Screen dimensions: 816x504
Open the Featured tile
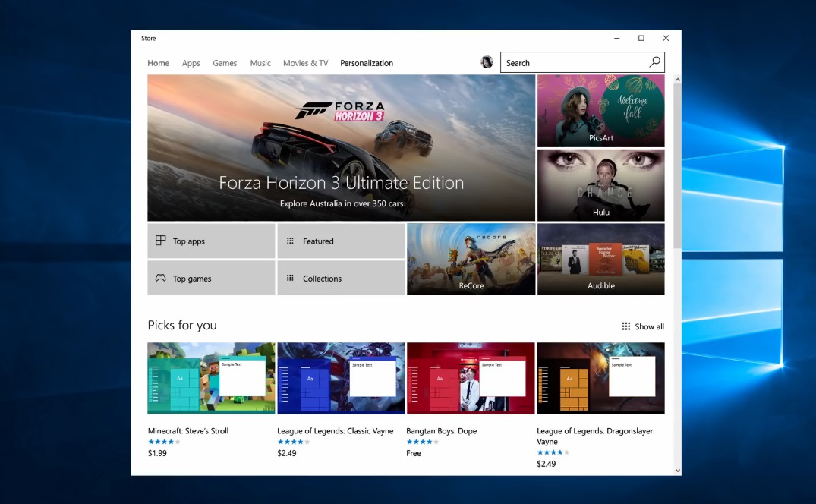tap(341, 241)
